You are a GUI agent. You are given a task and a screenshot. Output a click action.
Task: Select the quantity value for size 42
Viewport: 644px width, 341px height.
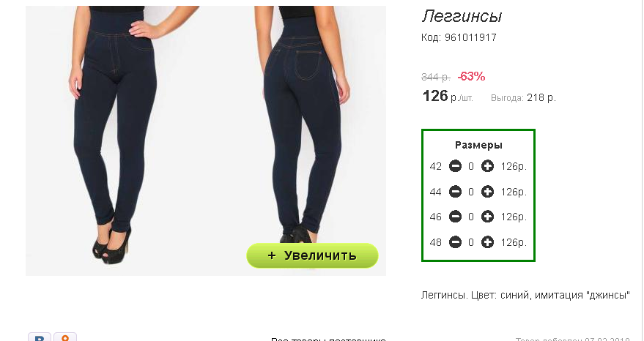(x=471, y=166)
